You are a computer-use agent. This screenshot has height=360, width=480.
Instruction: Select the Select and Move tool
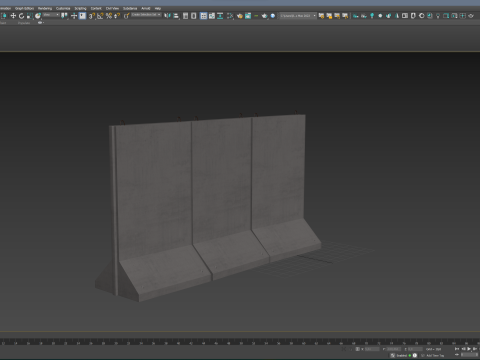13,16
